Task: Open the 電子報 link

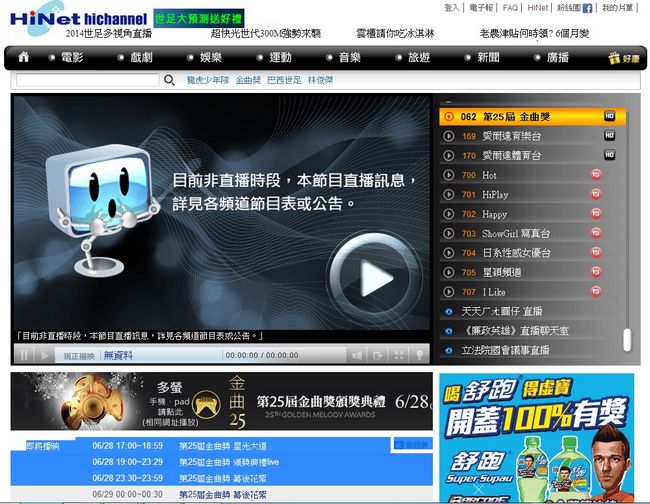Action: tap(481, 8)
